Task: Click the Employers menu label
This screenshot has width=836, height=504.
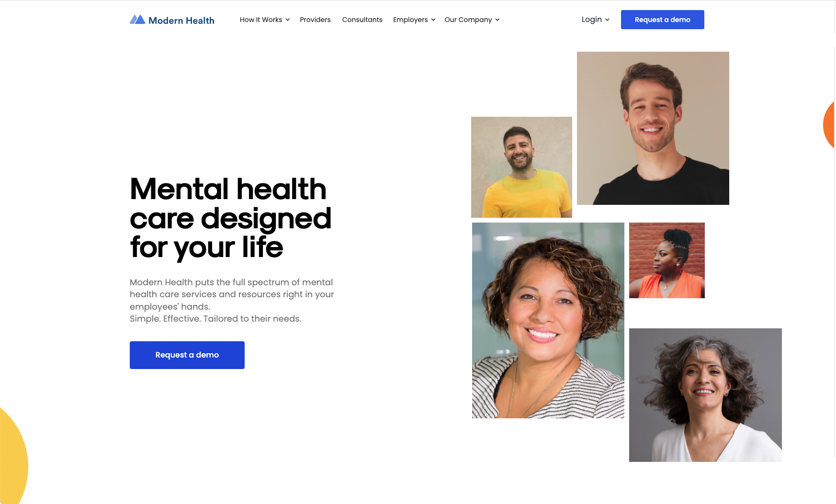Action: 410,20
